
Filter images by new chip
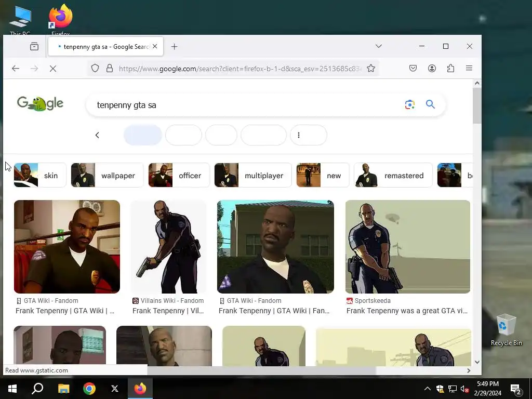coord(323,175)
